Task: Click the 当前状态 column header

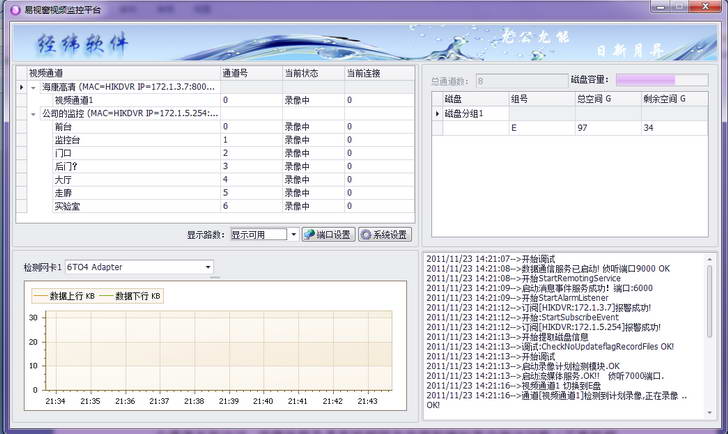Action: click(313, 73)
